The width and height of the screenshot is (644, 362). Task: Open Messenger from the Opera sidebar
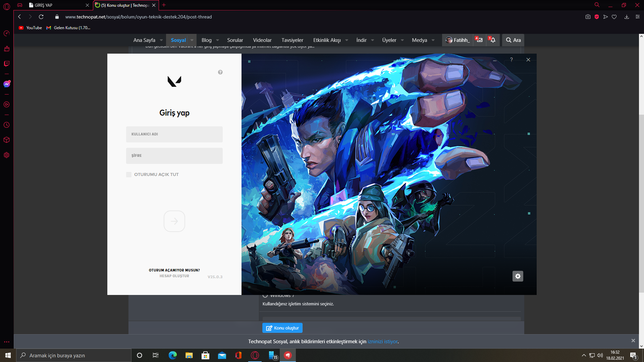6,84
